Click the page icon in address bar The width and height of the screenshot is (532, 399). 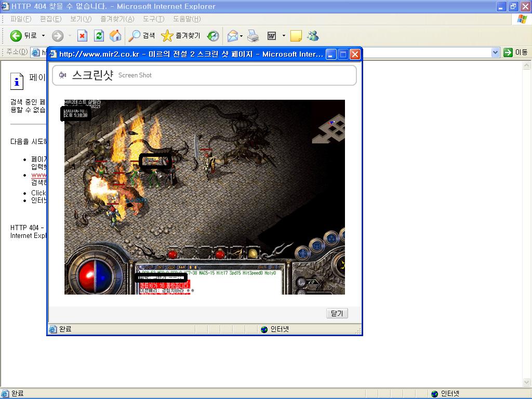click(35, 52)
